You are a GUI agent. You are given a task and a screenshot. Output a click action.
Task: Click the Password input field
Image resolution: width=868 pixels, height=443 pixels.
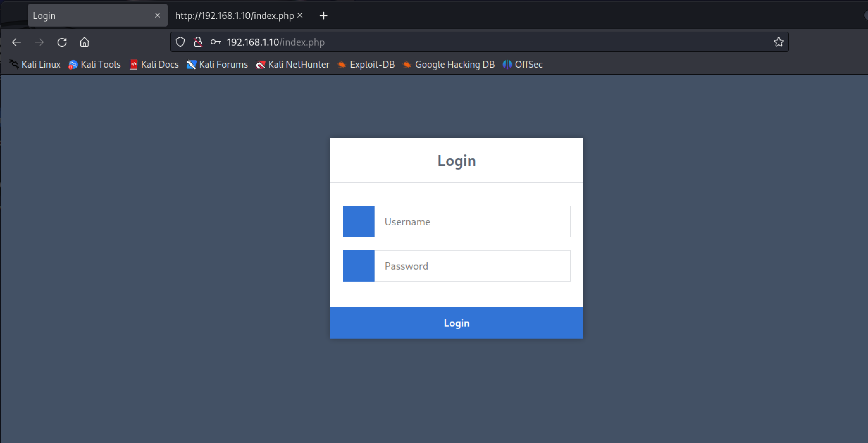point(472,266)
